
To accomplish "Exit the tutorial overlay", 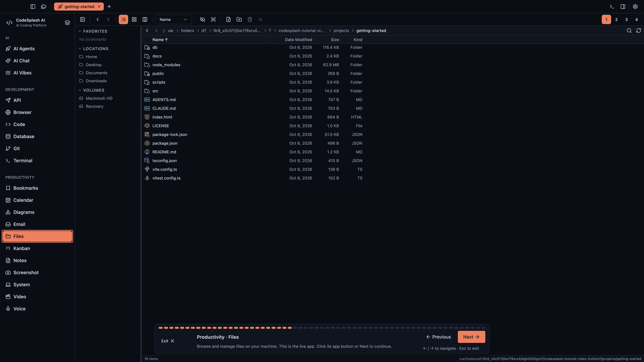I will pyautogui.click(x=168, y=341).
